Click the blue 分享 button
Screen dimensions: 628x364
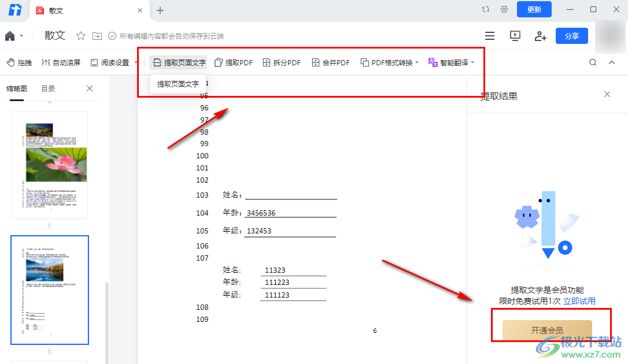click(571, 36)
